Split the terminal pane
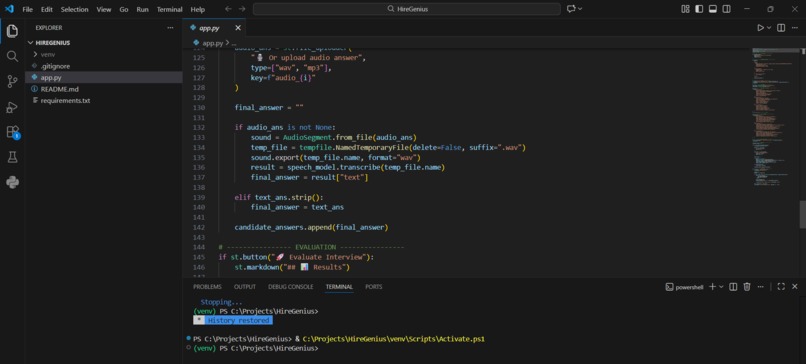Image resolution: width=806 pixels, height=364 pixels. pos(734,287)
